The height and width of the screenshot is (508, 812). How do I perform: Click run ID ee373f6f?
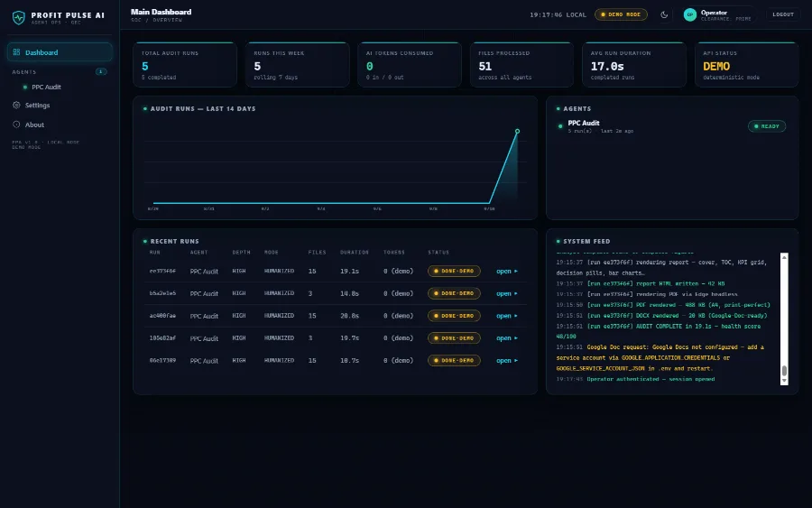point(162,271)
